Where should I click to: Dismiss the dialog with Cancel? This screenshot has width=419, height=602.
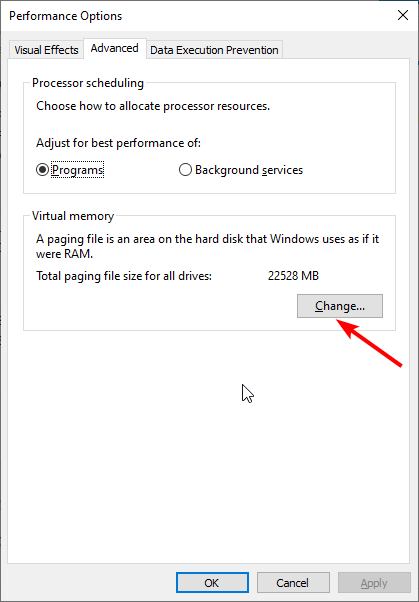[x=293, y=583]
